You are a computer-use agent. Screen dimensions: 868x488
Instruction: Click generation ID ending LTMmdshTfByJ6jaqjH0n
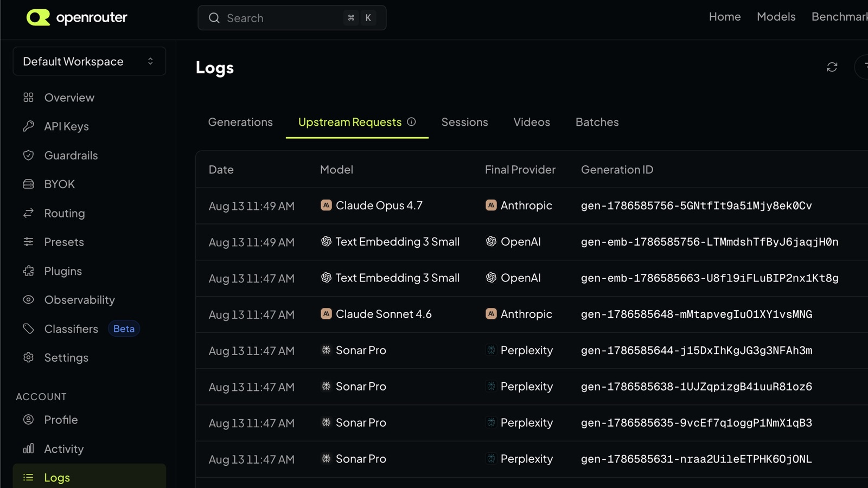(710, 242)
